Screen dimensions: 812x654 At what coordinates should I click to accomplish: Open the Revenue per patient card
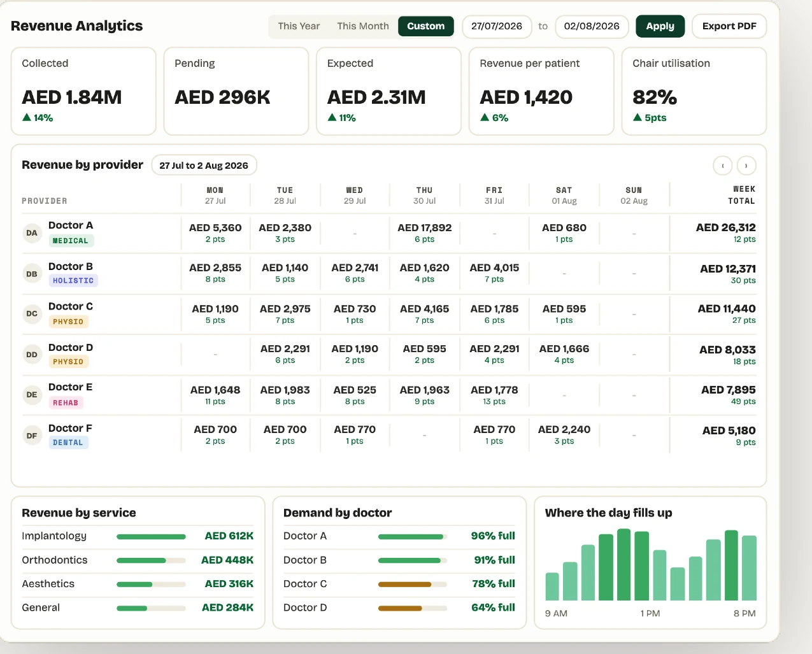(541, 91)
